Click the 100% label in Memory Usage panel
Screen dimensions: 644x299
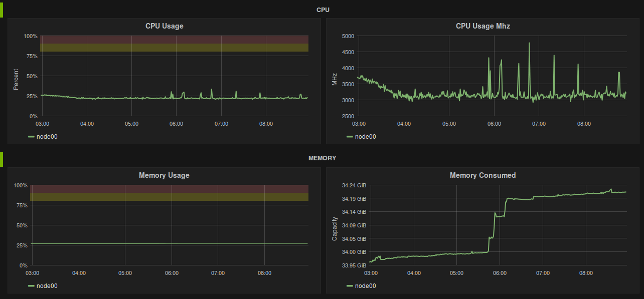click(21, 185)
